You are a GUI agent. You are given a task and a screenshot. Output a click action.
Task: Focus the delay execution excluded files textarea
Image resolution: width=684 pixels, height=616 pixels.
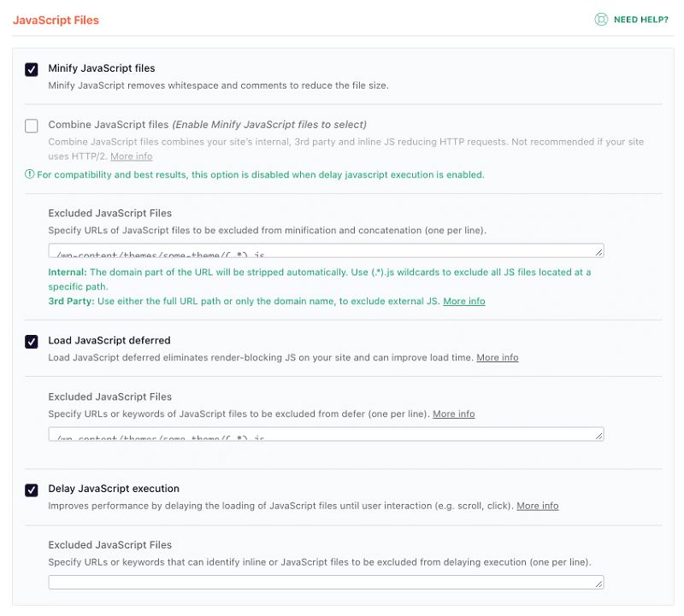pyautogui.click(x=326, y=583)
